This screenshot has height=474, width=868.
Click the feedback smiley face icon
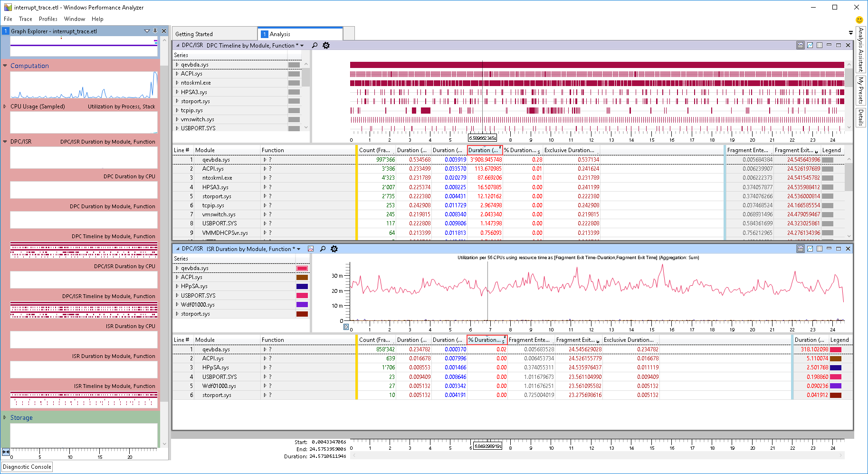click(x=859, y=19)
